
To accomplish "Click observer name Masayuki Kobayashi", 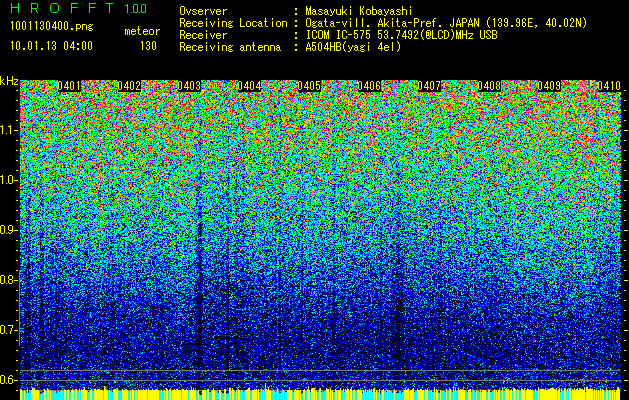I will click(x=359, y=11).
